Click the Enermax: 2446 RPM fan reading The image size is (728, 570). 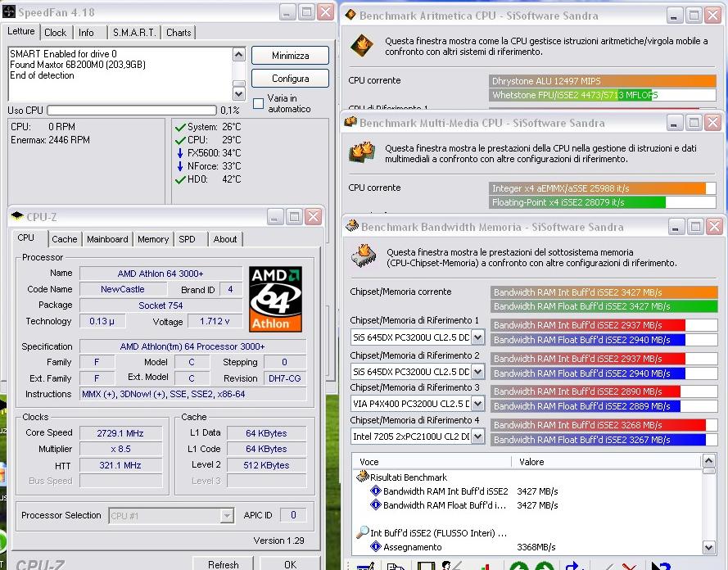[x=50, y=140]
